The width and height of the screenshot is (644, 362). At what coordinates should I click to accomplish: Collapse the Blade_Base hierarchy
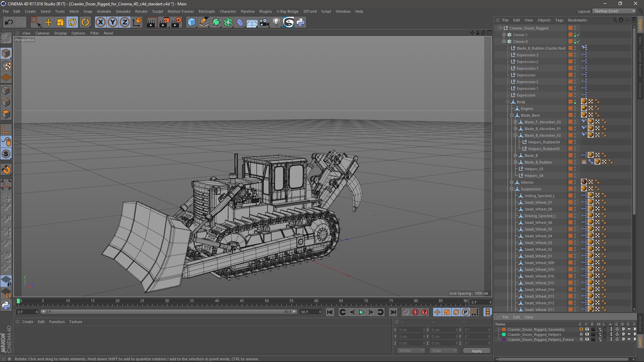[512, 115]
